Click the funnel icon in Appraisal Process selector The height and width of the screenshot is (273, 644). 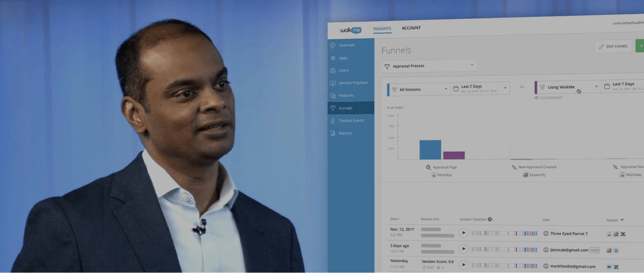[x=387, y=66]
